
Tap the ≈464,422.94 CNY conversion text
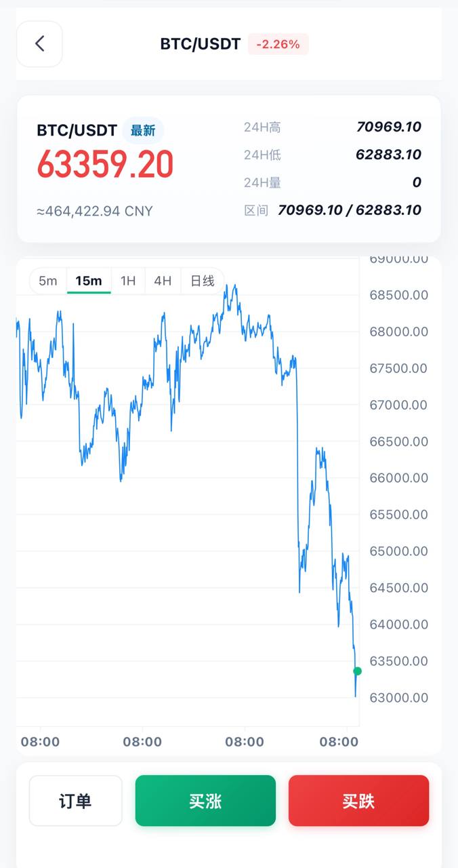[95, 211]
